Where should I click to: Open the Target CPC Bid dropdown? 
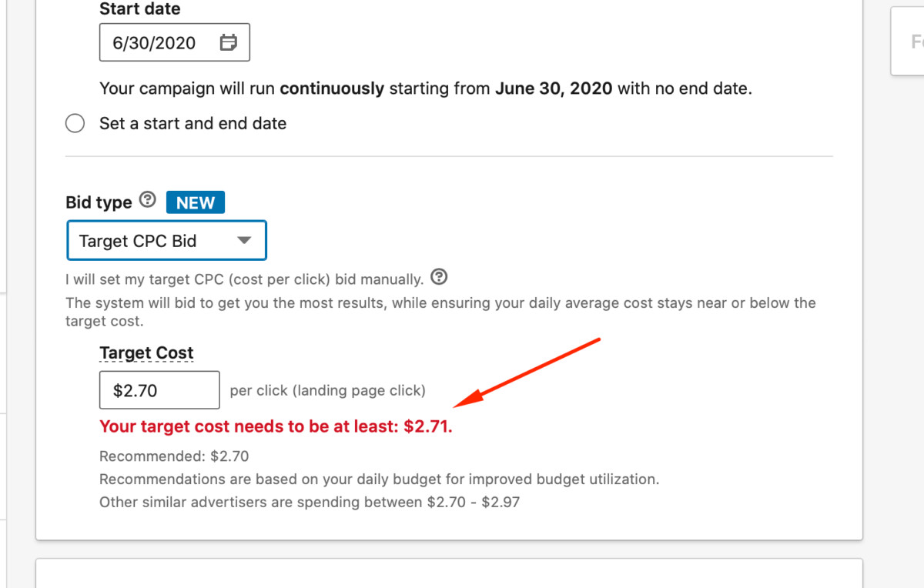[x=166, y=241]
